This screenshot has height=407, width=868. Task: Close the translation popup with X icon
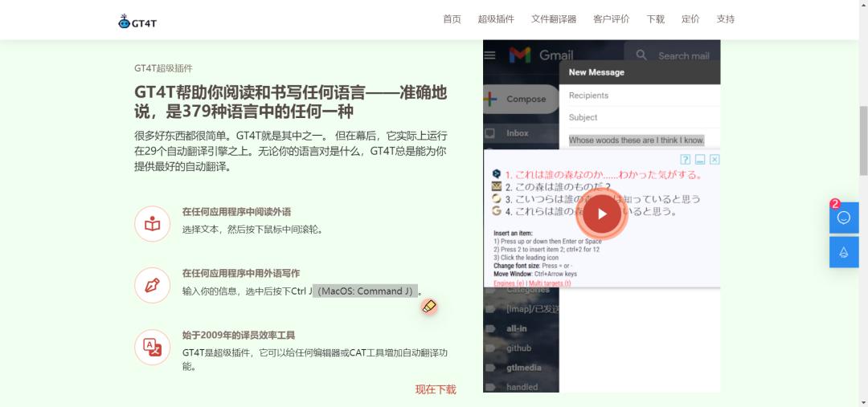(x=714, y=160)
